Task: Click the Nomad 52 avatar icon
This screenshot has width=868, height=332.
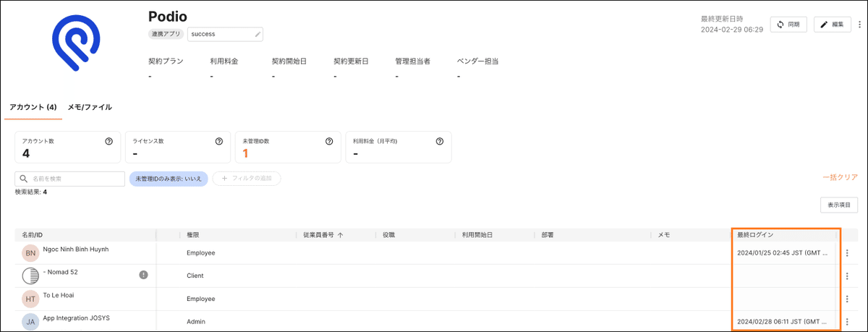Action: [x=30, y=276]
